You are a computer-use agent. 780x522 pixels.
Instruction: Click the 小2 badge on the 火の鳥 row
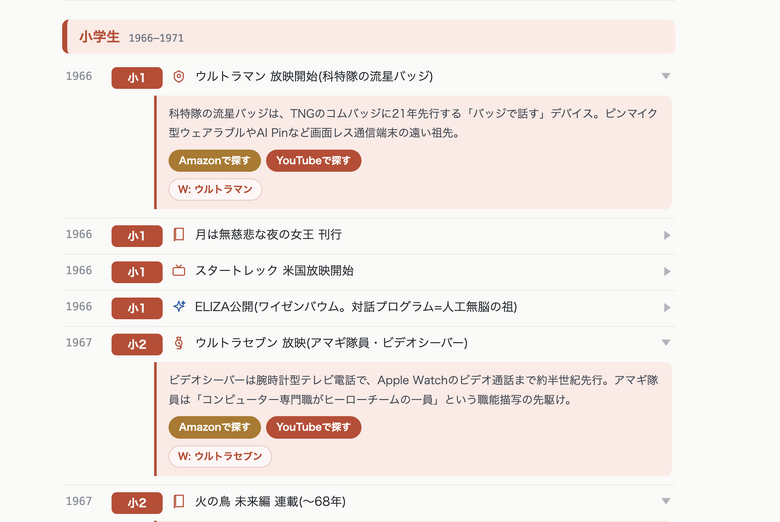point(137,503)
